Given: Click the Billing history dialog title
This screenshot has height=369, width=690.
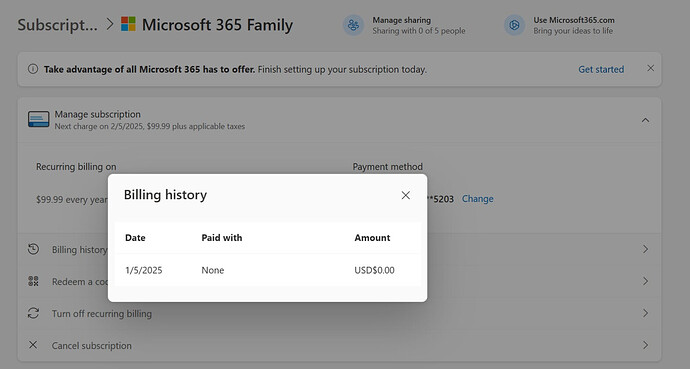Looking at the screenshot, I should pos(165,195).
